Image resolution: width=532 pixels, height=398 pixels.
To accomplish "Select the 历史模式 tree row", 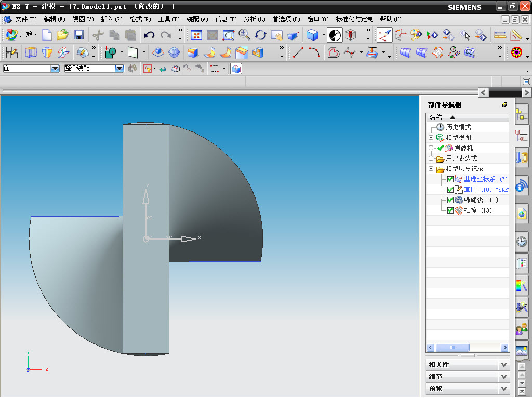I will tap(458, 127).
